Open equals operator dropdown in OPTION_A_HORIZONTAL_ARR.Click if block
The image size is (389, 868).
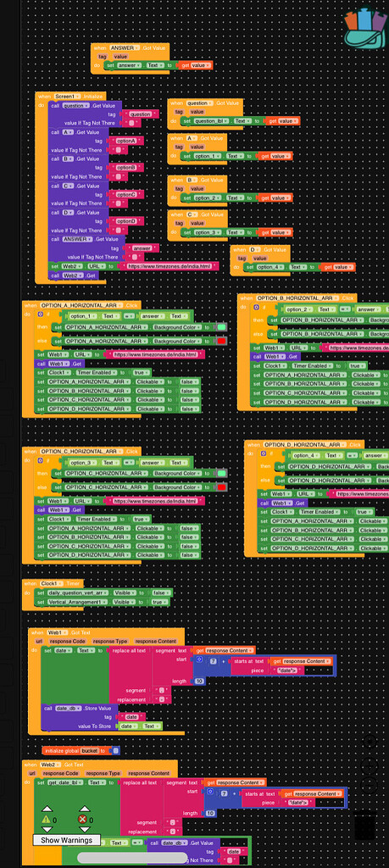[x=131, y=316]
